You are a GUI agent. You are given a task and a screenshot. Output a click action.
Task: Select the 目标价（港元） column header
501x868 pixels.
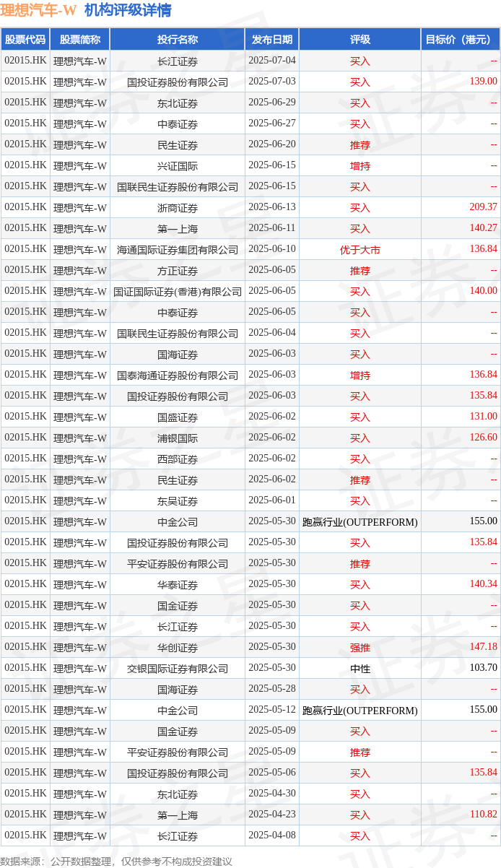(461, 40)
